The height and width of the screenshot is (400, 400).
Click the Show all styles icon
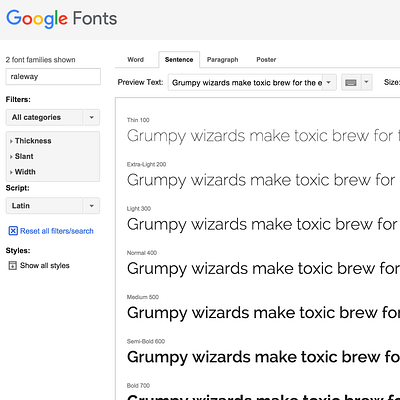[12, 266]
